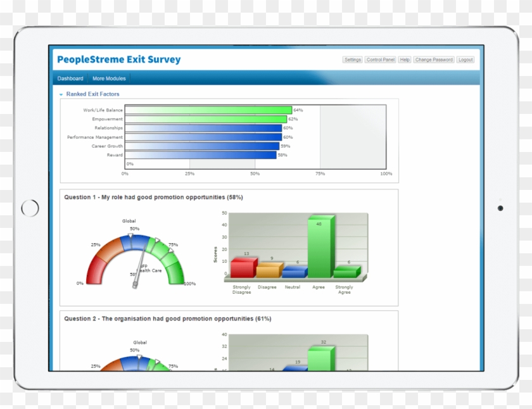Switch to the Dashboard tab

click(x=70, y=79)
